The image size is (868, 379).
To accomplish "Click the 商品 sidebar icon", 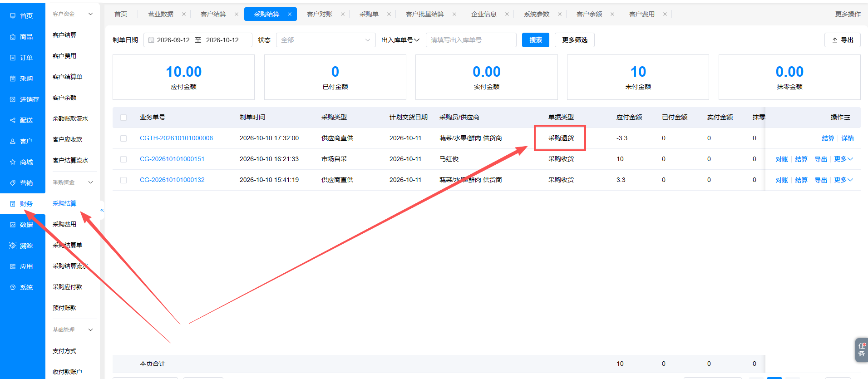I will point(13,37).
